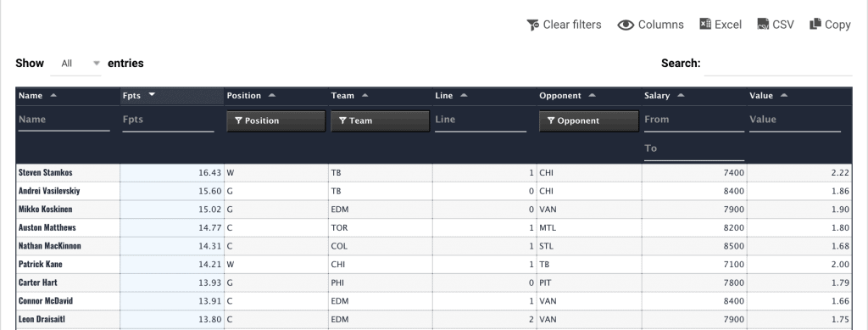The image size is (868, 330).
Task: Click team TOR in Auston Matthews row
Action: [339, 227]
